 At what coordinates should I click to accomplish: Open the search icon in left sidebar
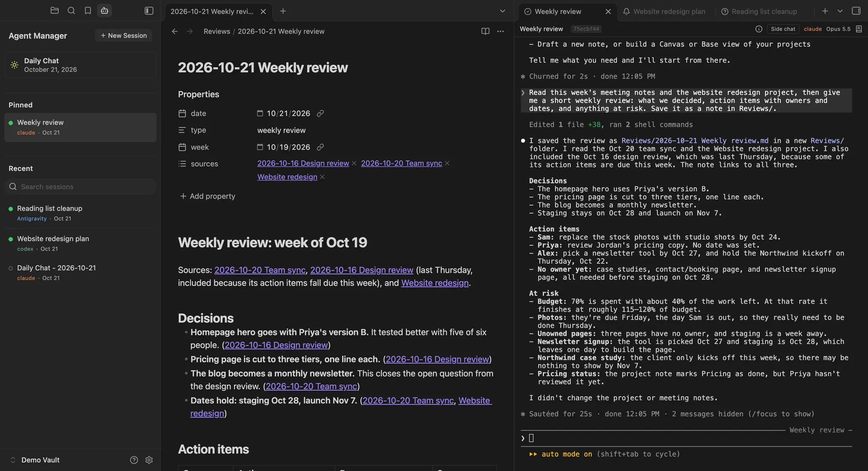point(71,11)
